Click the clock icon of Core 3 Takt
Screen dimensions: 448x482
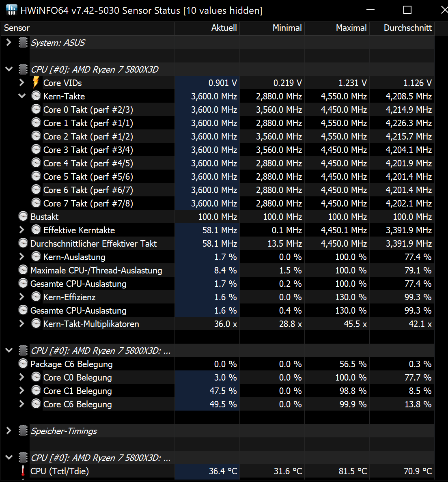[36, 149]
